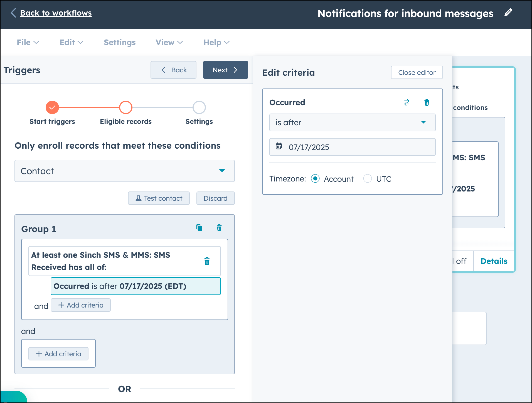Clone Group 1 using the copy icon
532x403 pixels.
(199, 228)
